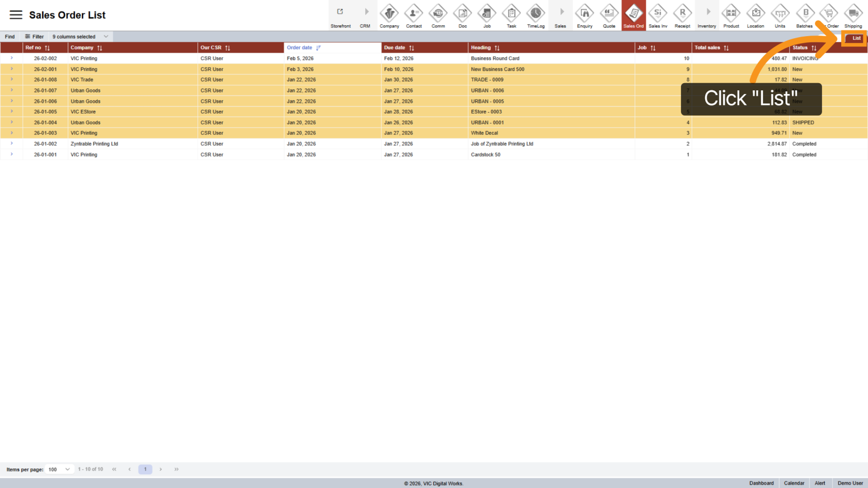Open the Company module icon

pos(389,15)
